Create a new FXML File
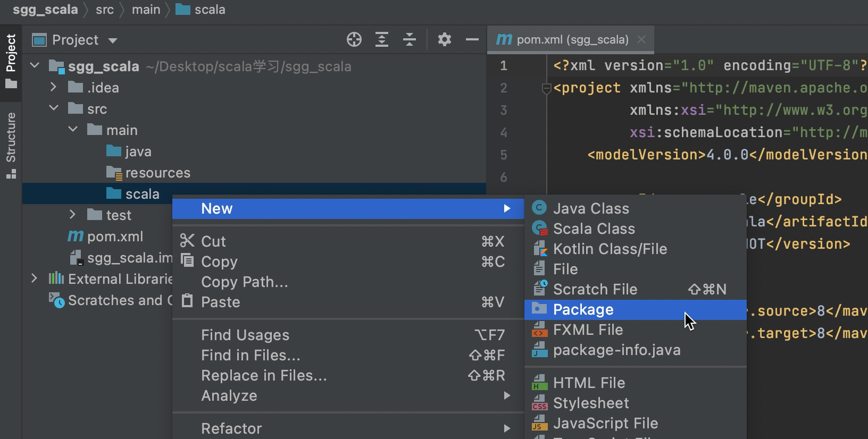The width and height of the screenshot is (868, 439). (636, 330)
